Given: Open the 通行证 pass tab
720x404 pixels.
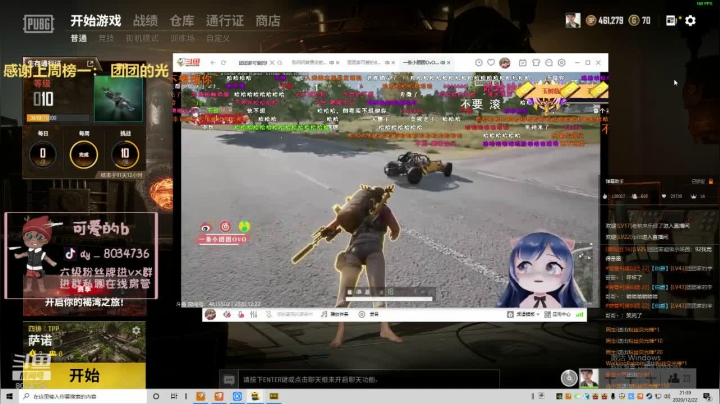Looking at the screenshot, I should (225, 21).
